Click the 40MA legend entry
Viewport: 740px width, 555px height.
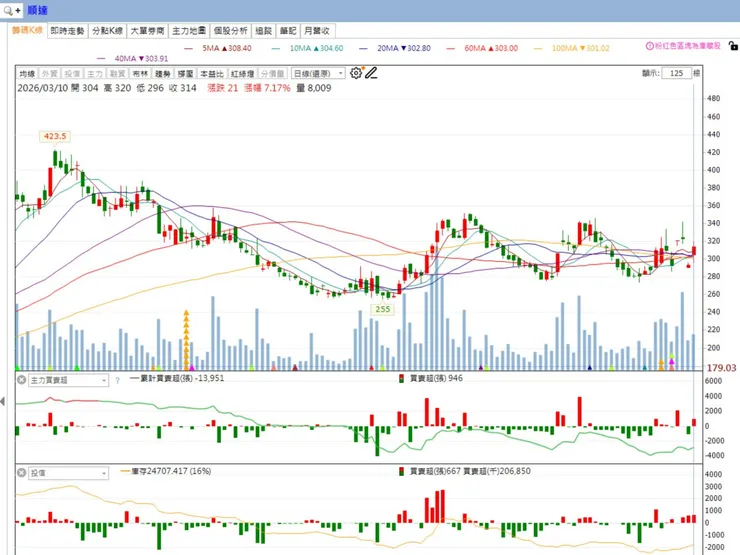(x=133, y=59)
